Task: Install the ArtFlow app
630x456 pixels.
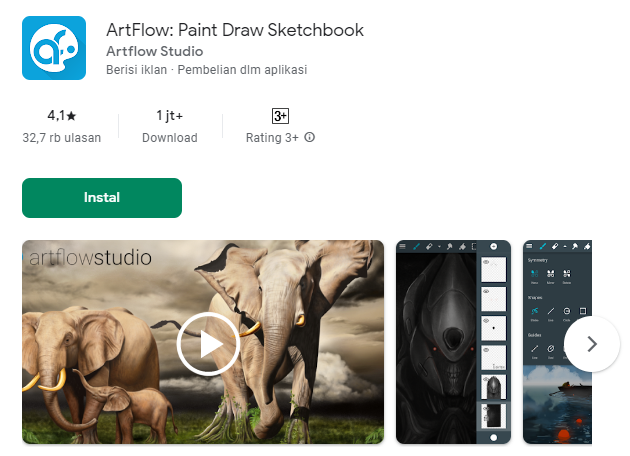Action: tap(102, 198)
